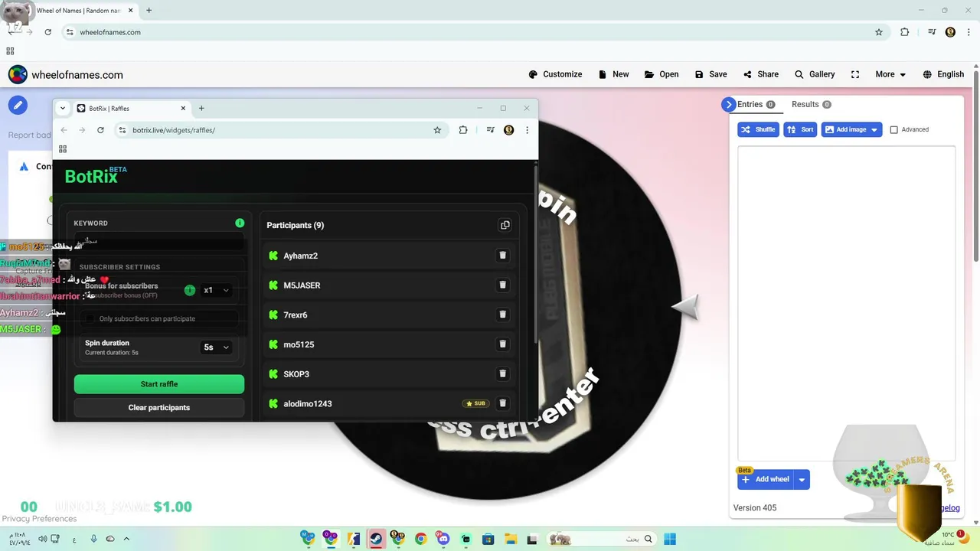Show hidden system tray icons
This screenshot has height=551, width=980.
pos(126,539)
